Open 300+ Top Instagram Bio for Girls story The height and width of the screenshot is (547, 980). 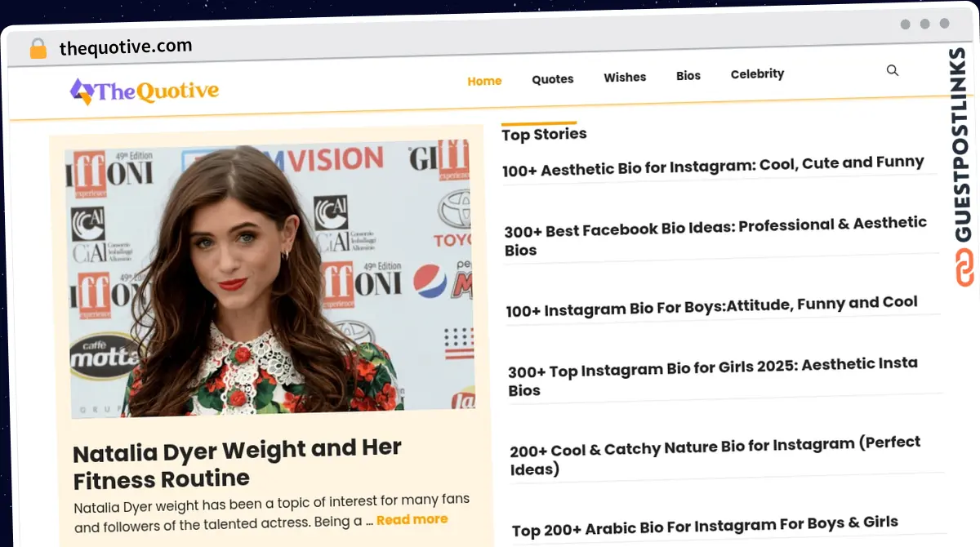click(x=712, y=376)
